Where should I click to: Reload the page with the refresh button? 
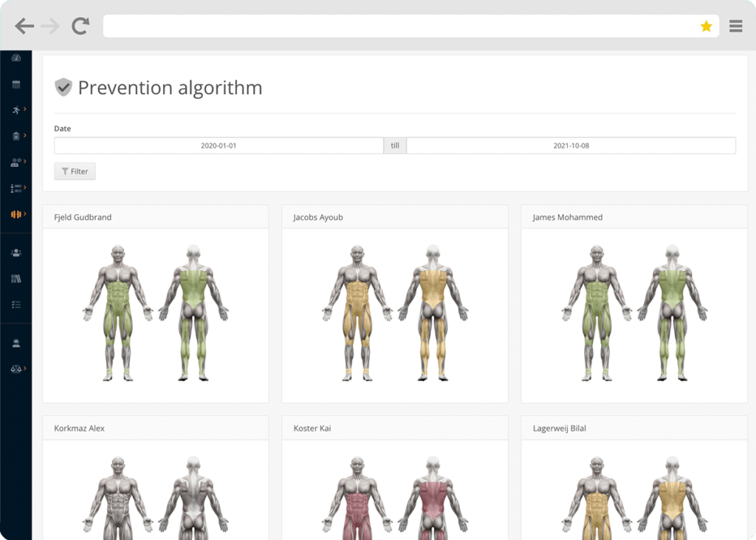click(81, 24)
